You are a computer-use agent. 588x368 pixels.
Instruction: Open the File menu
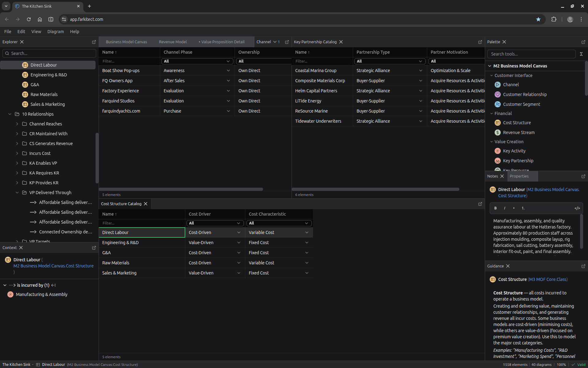click(x=8, y=32)
